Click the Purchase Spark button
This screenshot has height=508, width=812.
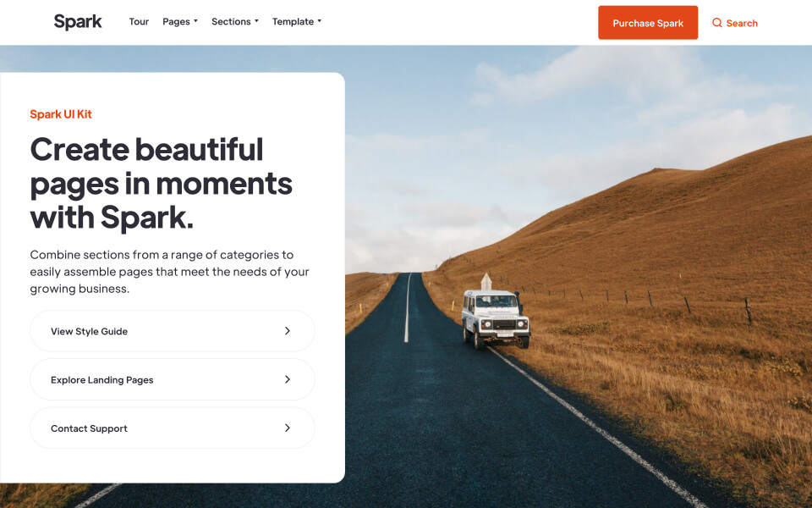click(x=648, y=23)
